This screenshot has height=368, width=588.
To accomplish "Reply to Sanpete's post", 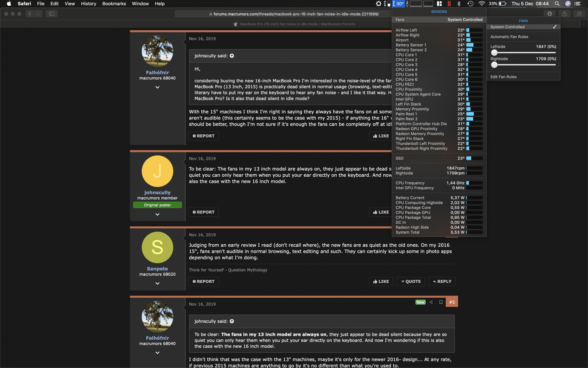I will pyautogui.click(x=442, y=281).
